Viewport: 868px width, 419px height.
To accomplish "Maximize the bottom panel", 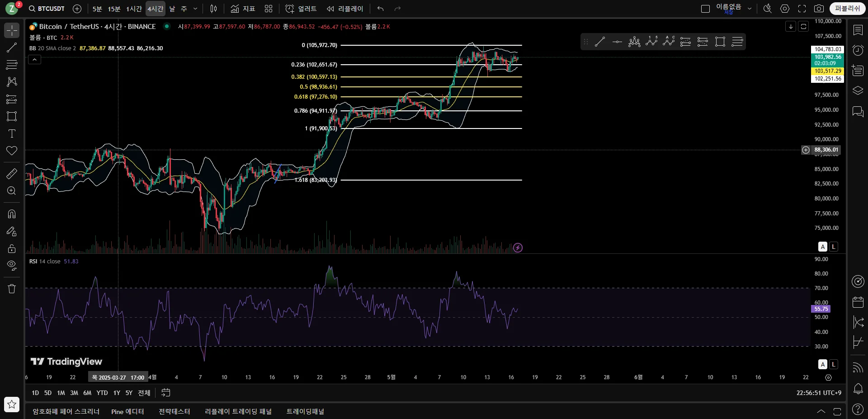I will pos(837,411).
